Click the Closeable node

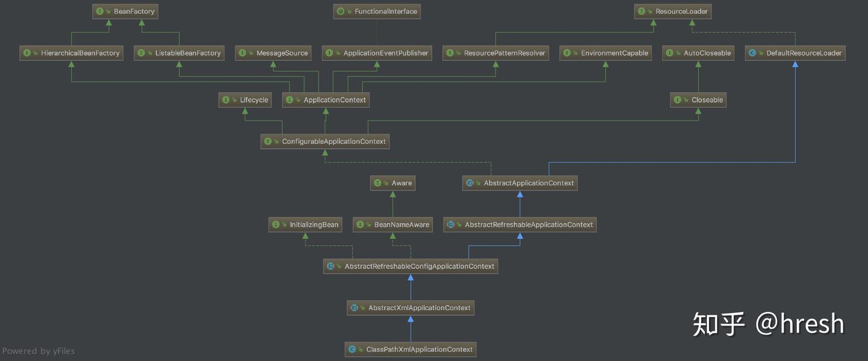point(698,100)
